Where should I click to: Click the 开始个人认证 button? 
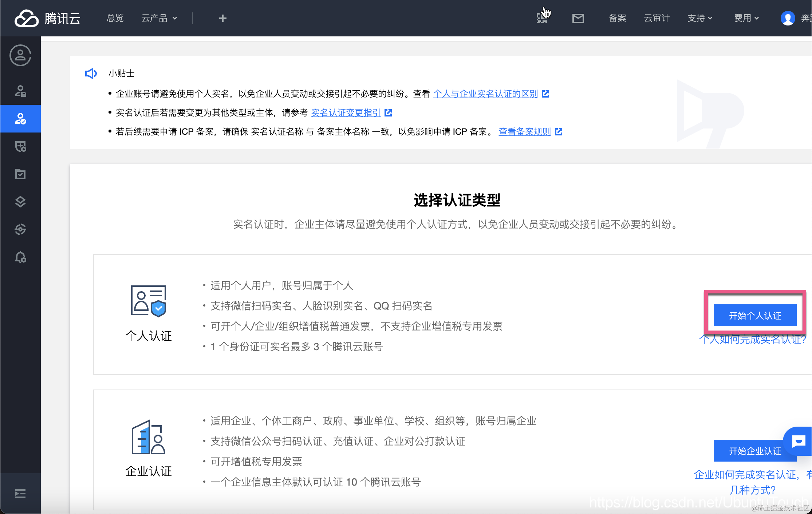755,316
